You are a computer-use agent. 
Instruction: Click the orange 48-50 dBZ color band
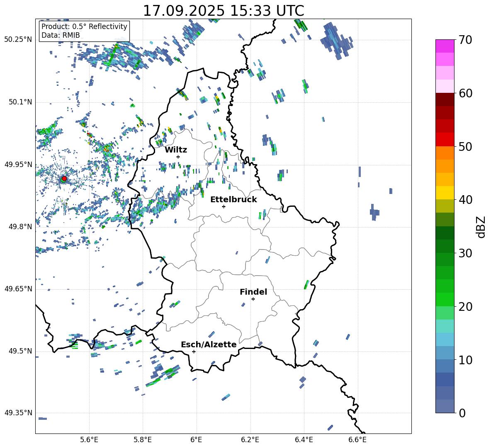pos(445,153)
